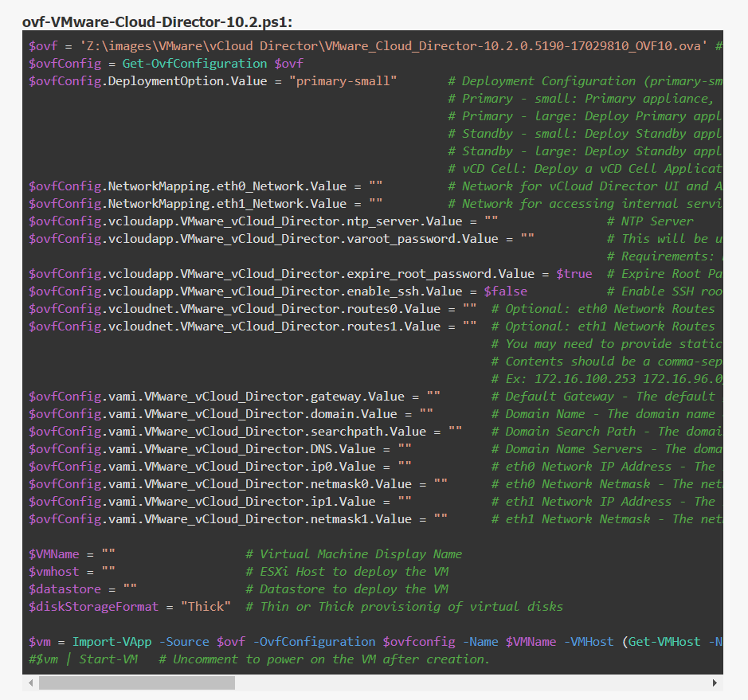748x700 pixels.
Task: Click the searchpath.Value line
Action: (245, 432)
